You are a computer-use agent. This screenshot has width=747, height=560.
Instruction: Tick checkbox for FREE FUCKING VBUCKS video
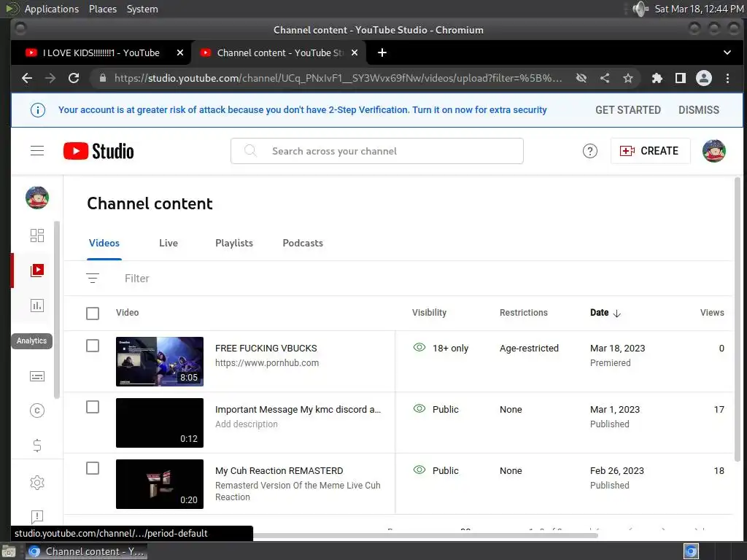[x=93, y=346]
